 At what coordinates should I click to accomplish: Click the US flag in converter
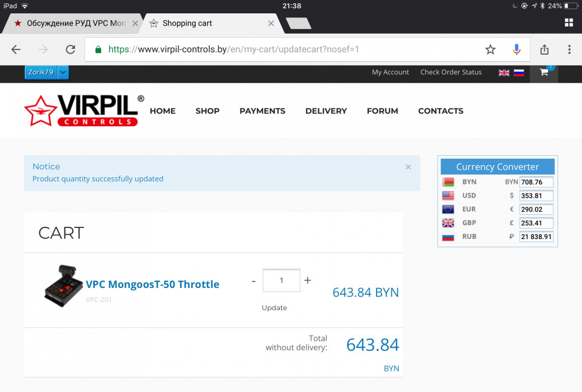pyautogui.click(x=448, y=196)
